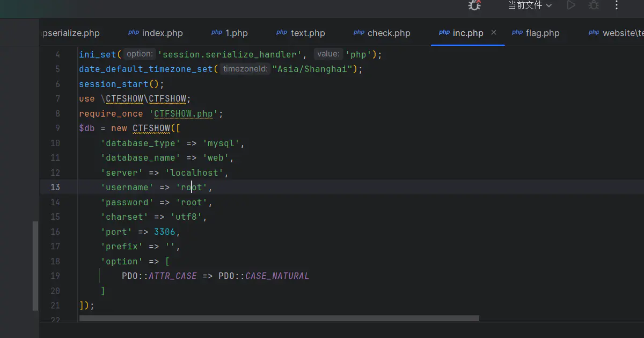Viewport: 644px width, 338px height.
Task: Click the horizontal scrollbar of the editor
Action: [279, 318]
